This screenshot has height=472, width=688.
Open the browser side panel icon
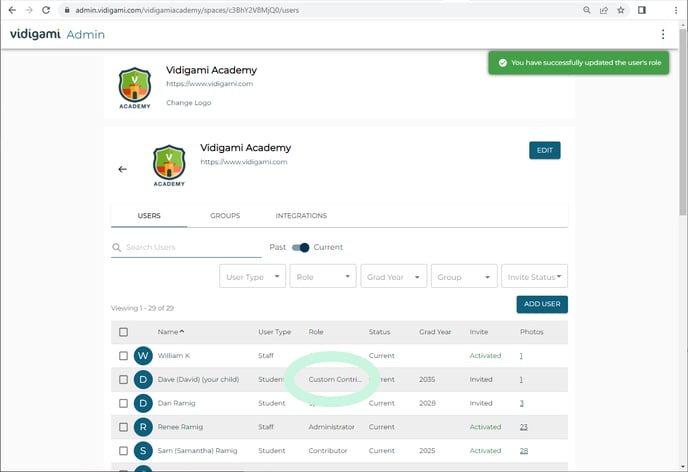642,10
